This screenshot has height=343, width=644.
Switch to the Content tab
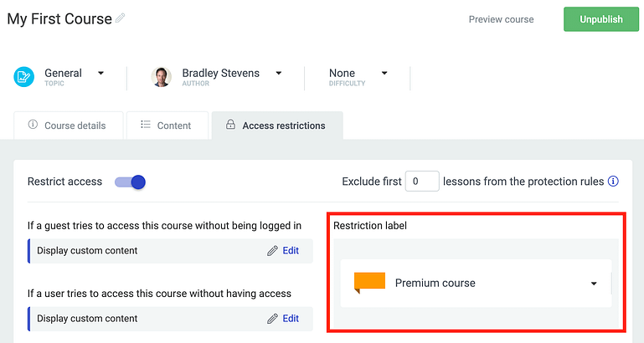pos(167,125)
